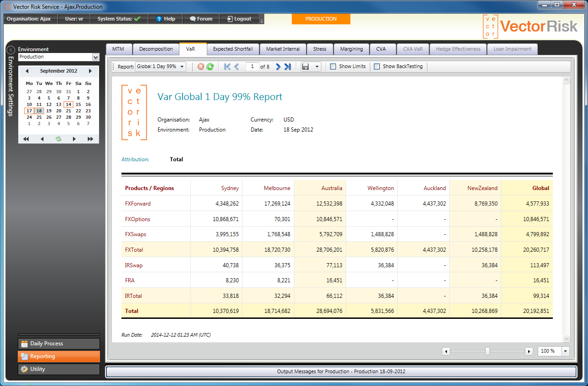The width and height of the screenshot is (588, 386).
Task: Go to next month in calendar header
Action: (90, 71)
